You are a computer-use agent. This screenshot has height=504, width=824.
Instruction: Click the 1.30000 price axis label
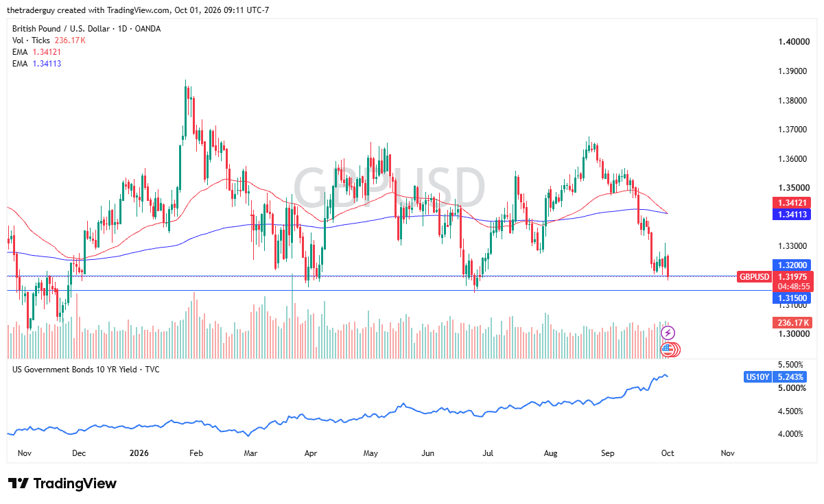[792, 334]
